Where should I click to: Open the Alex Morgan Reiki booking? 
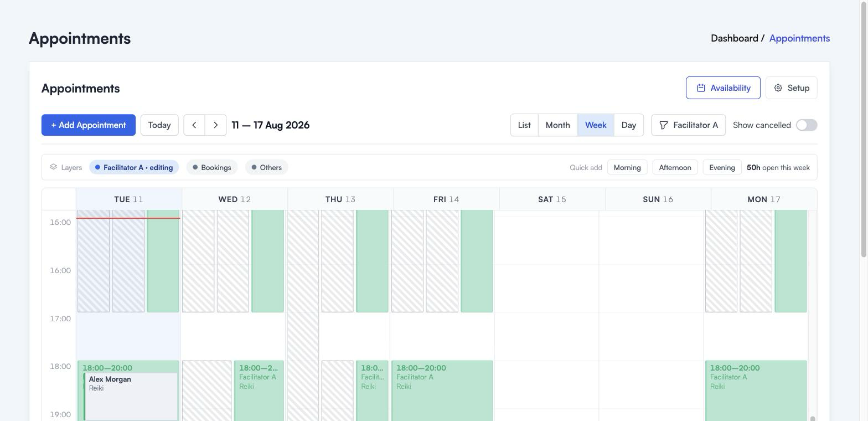coord(131,396)
